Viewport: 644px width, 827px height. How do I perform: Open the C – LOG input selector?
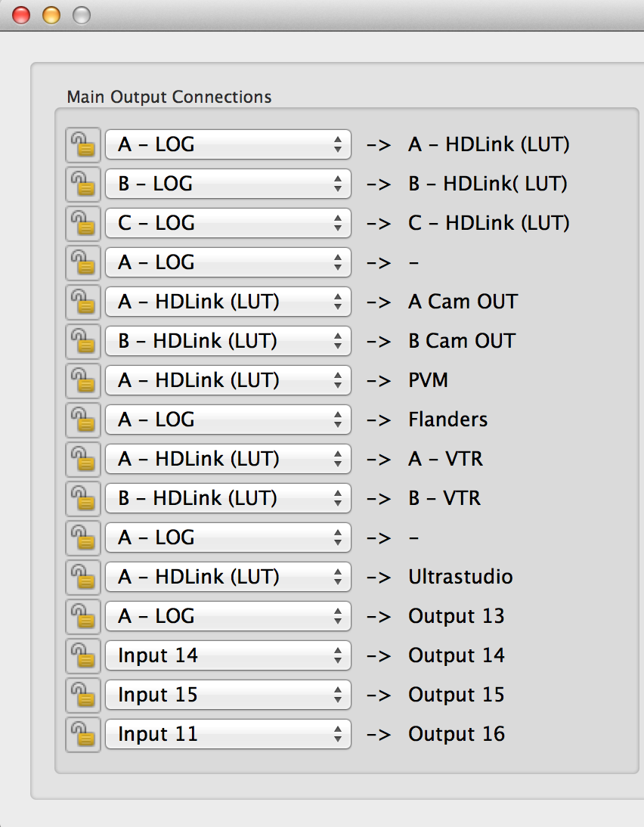(227, 223)
